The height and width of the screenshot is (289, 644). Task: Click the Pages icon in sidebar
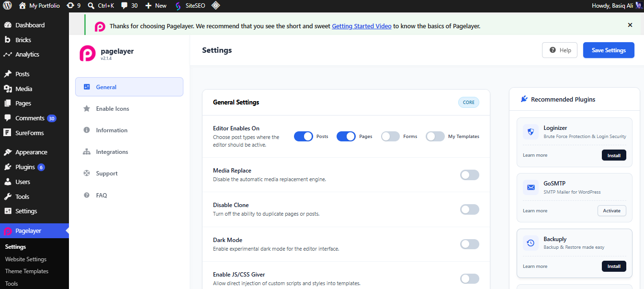tap(7, 103)
